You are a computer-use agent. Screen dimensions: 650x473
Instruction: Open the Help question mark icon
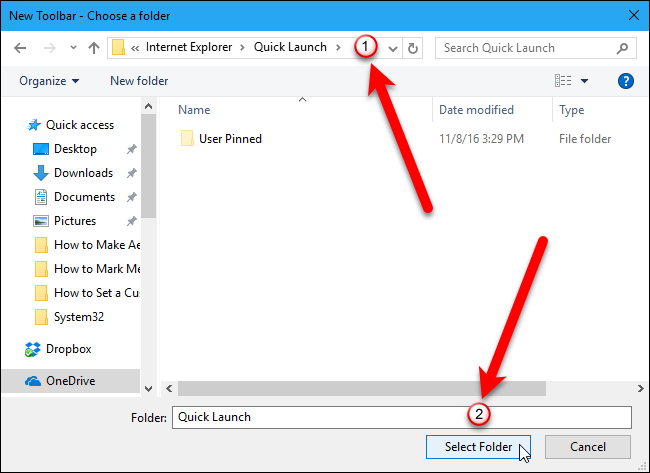coord(626,80)
